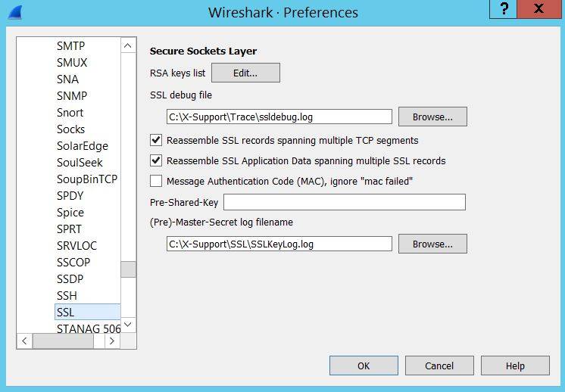This screenshot has height=392, width=565.
Task: Open Help for preferences
Action: pos(515,366)
